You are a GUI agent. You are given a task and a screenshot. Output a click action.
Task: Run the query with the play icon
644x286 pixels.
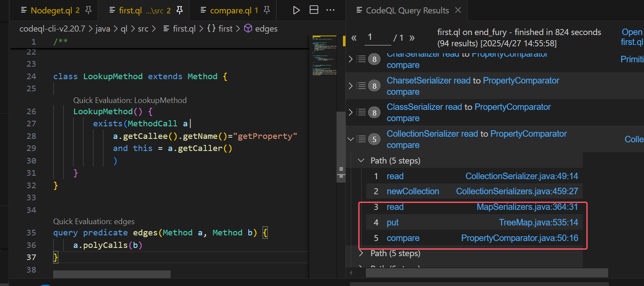pos(296,10)
